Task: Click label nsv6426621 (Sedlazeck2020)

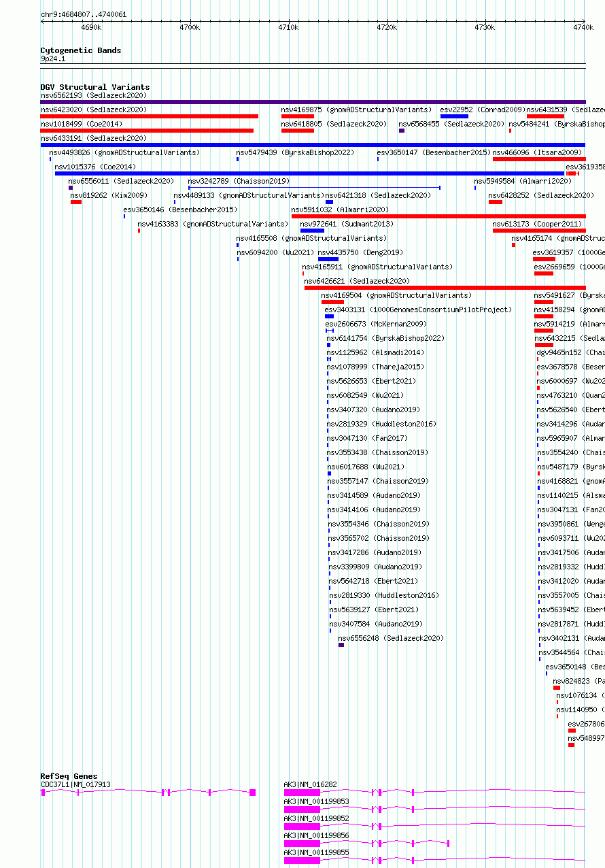Action: pyautogui.click(x=357, y=281)
